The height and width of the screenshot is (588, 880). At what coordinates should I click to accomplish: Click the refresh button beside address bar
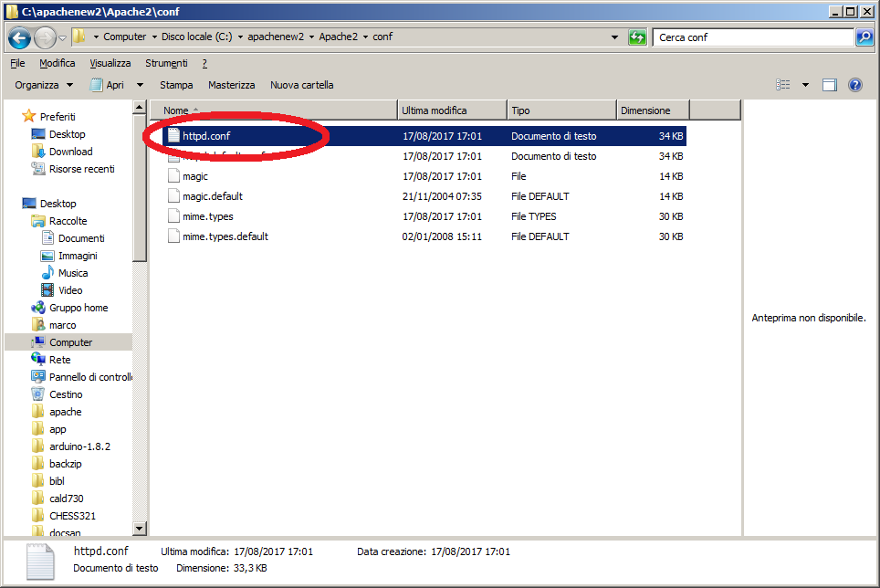637,37
